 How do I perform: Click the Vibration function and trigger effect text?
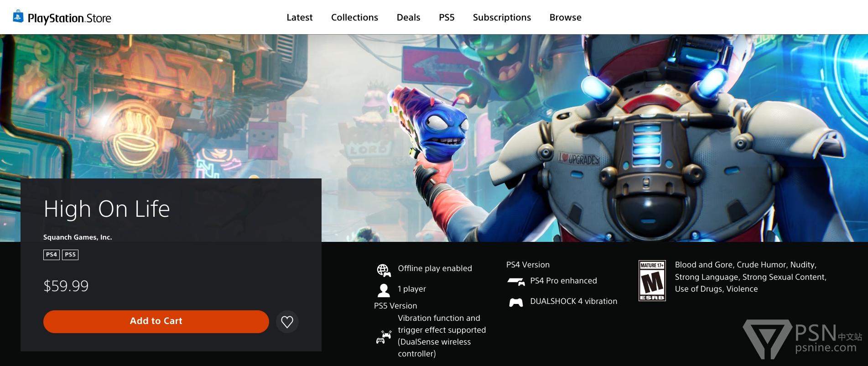(442, 336)
